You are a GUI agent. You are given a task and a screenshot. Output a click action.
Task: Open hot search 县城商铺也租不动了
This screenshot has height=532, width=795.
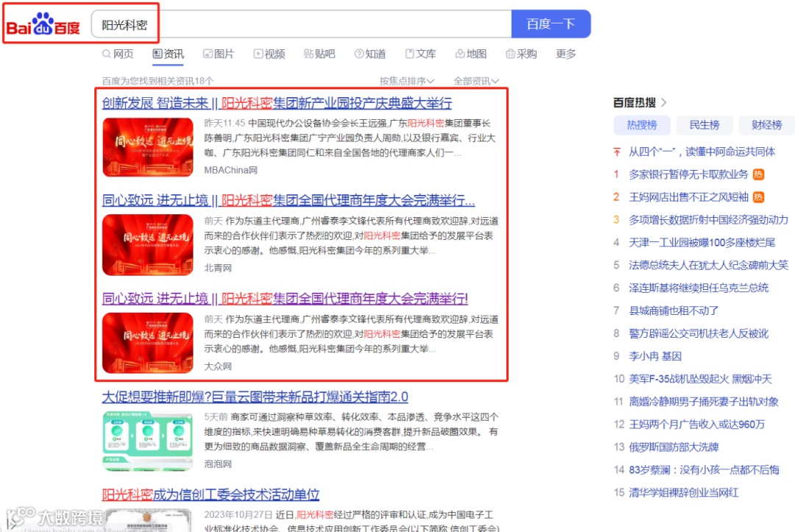click(674, 311)
